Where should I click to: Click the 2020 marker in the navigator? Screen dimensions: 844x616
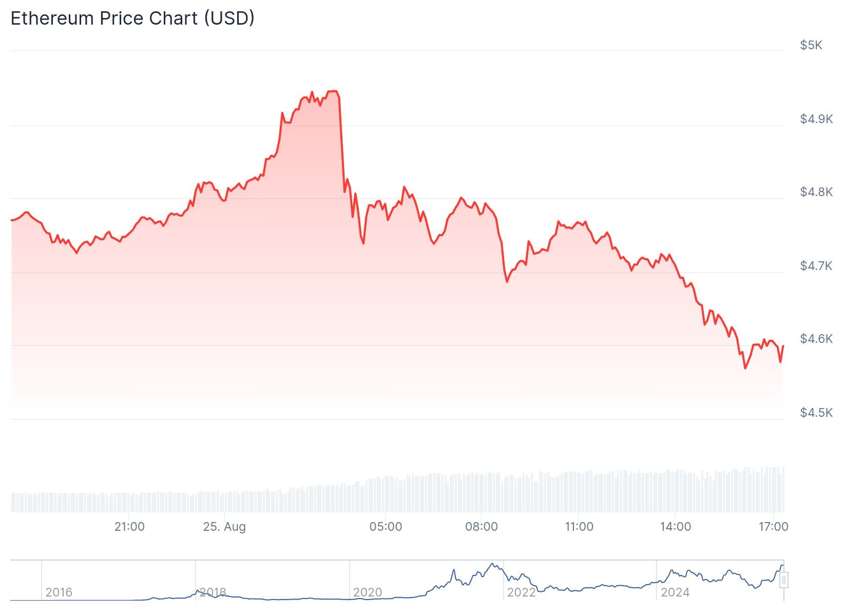tap(367, 592)
